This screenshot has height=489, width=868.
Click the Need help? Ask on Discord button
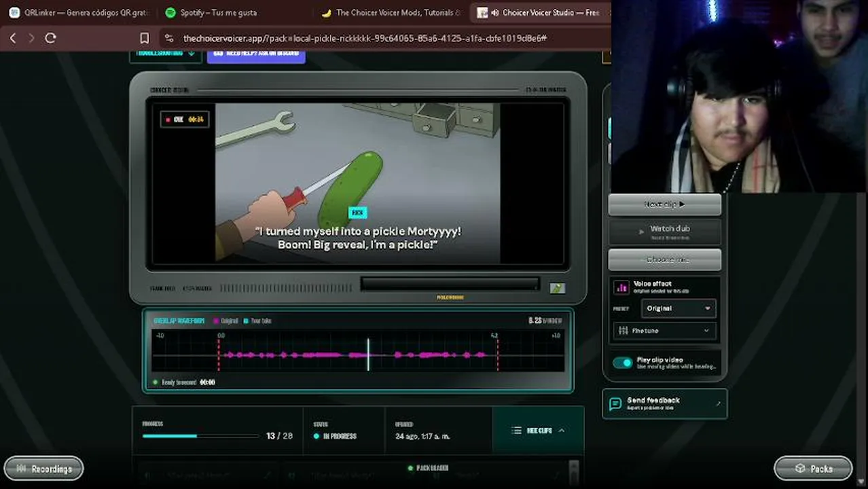(256, 54)
